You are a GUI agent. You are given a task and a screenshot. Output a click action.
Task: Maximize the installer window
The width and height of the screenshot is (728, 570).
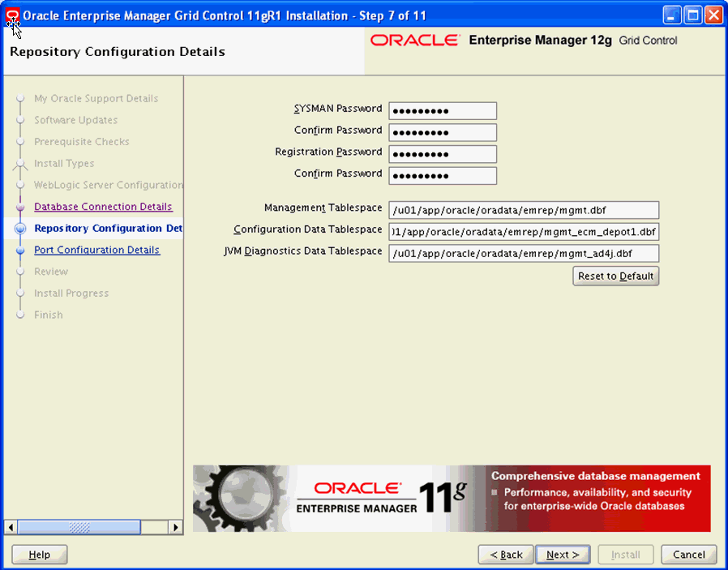693,15
